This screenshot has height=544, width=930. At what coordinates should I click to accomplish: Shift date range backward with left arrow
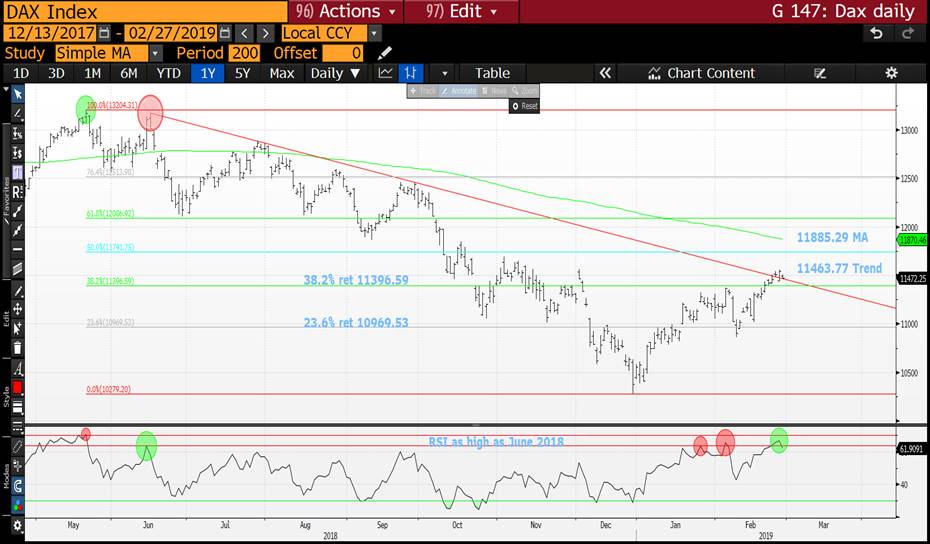(x=244, y=33)
